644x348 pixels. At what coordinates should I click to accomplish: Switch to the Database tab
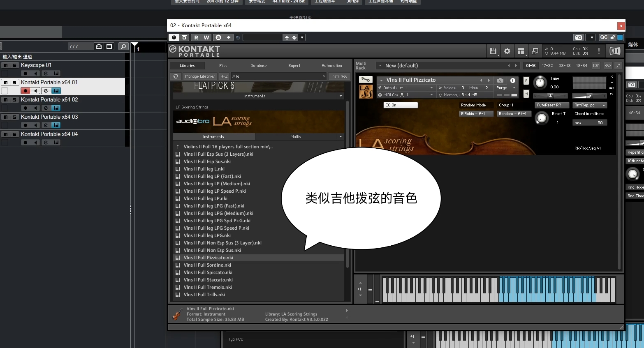259,65
